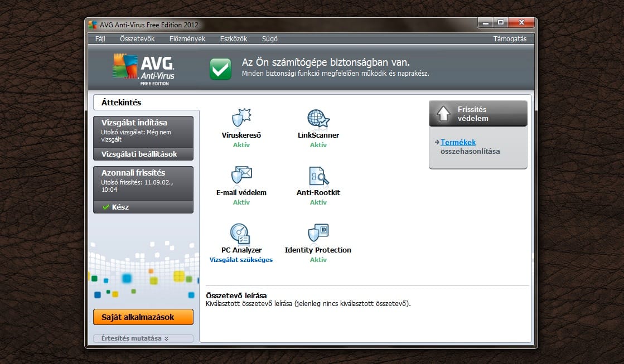Click the Frissítés védelem up-arrow icon
Screen dimensions: 624x364
(443, 113)
